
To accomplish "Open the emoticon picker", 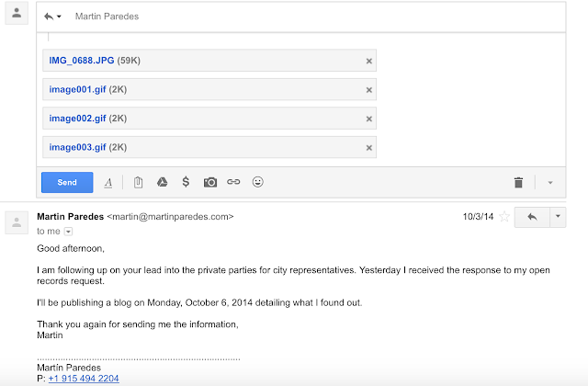I will point(258,182).
